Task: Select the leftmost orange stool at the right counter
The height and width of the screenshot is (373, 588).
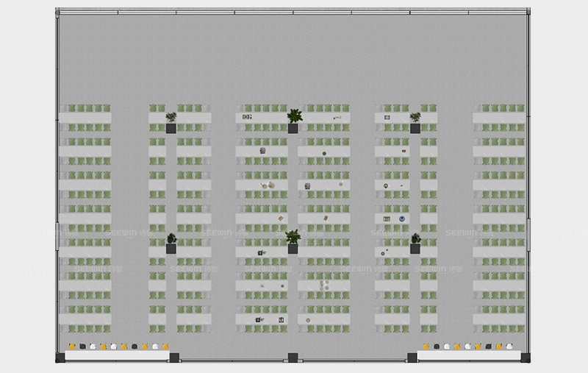Action: 426,346
